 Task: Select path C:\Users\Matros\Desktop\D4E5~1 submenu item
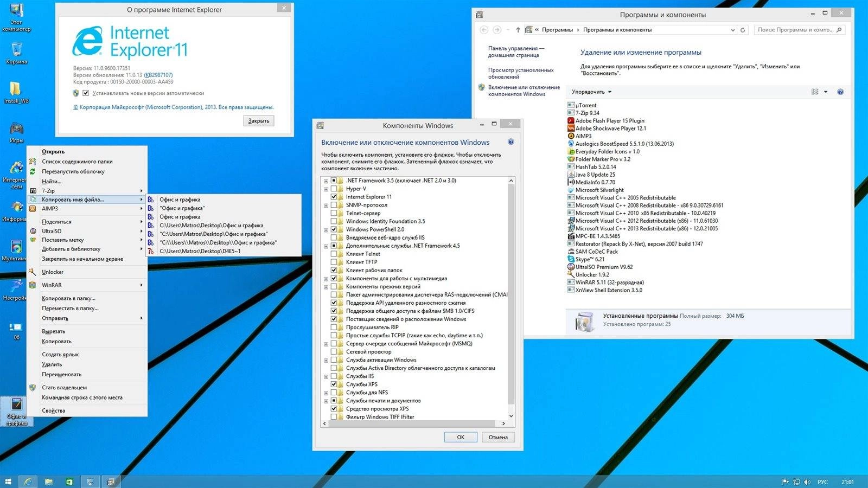(x=224, y=251)
